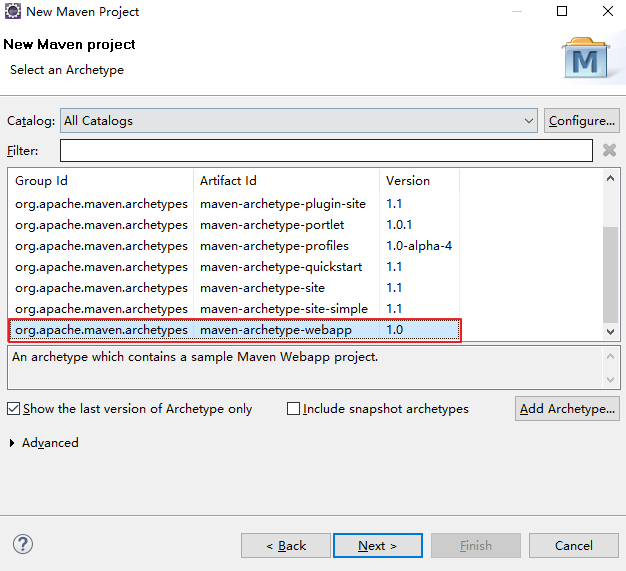Click version 1.0-alpha-4 cell

[419, 246]
